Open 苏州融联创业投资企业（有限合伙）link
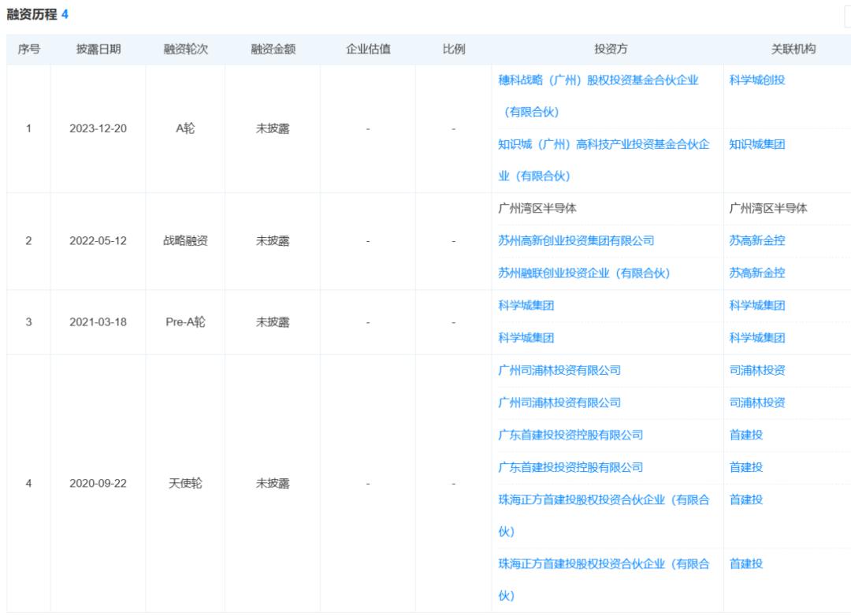 pos(583,273)
